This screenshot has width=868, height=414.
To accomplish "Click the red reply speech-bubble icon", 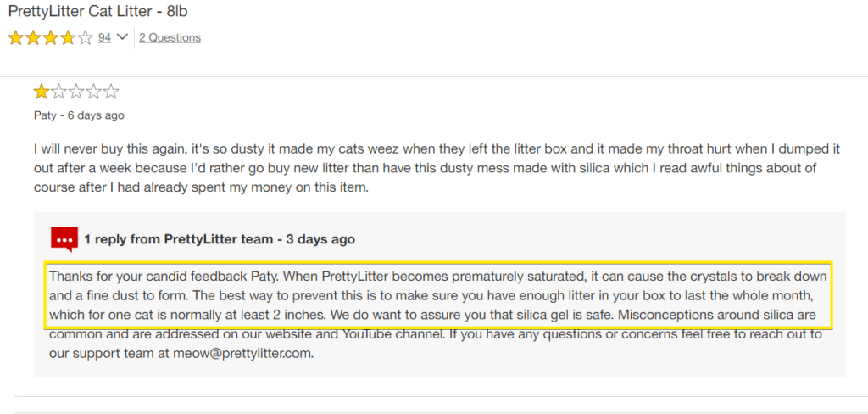I will point(64,239).
